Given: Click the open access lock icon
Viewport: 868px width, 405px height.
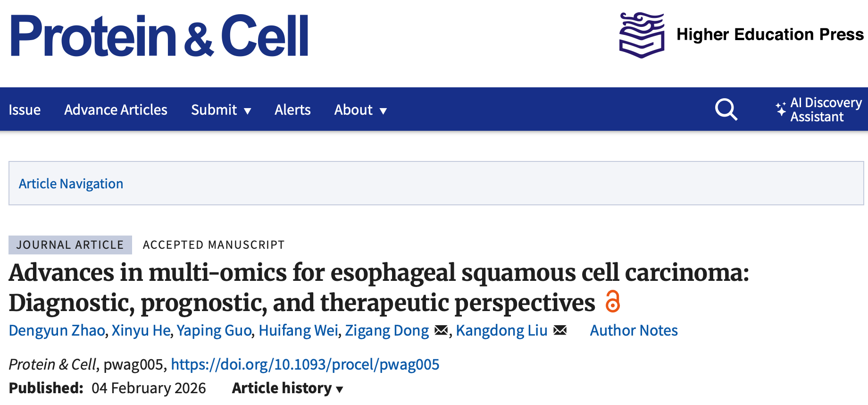Looking at the screenshot, I should click(612, 302).
